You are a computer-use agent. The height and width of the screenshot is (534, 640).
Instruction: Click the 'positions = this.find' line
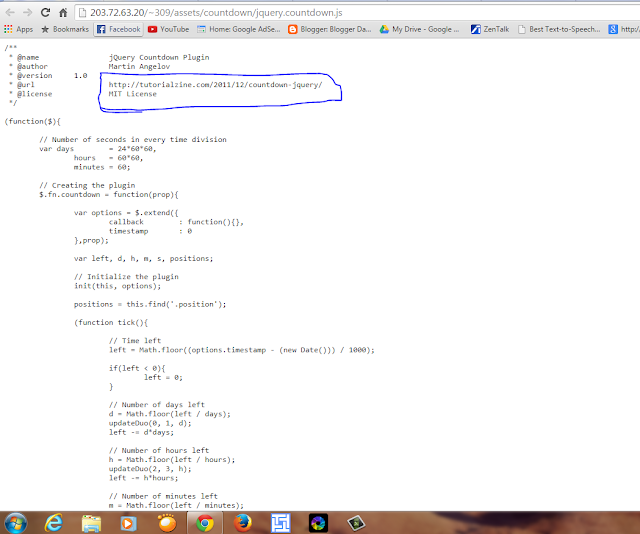[x=150, y=304]
